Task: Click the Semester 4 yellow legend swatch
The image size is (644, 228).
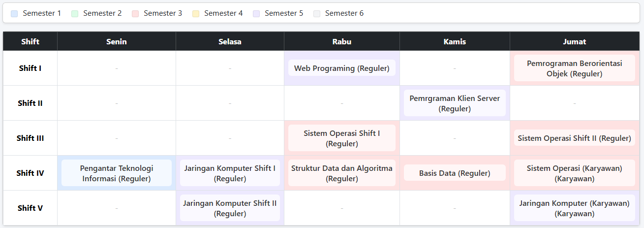Action: pyautogui.click(x=196, y=14)
